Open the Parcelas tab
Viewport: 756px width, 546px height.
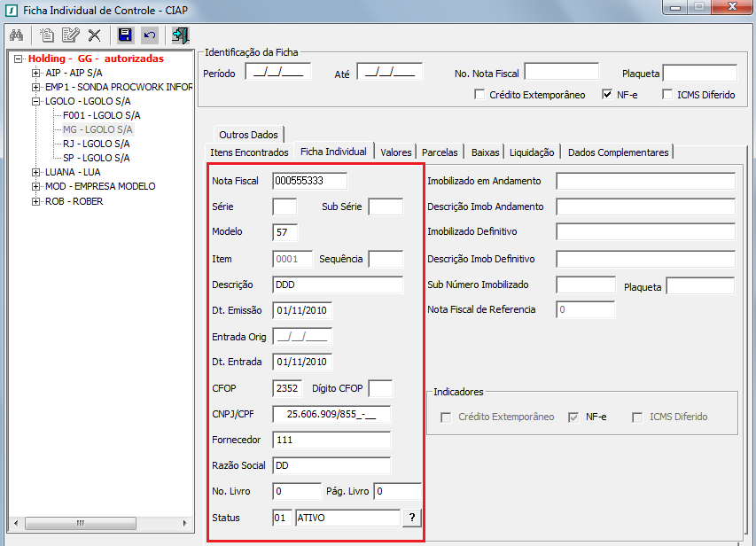(x=440, y=152)
